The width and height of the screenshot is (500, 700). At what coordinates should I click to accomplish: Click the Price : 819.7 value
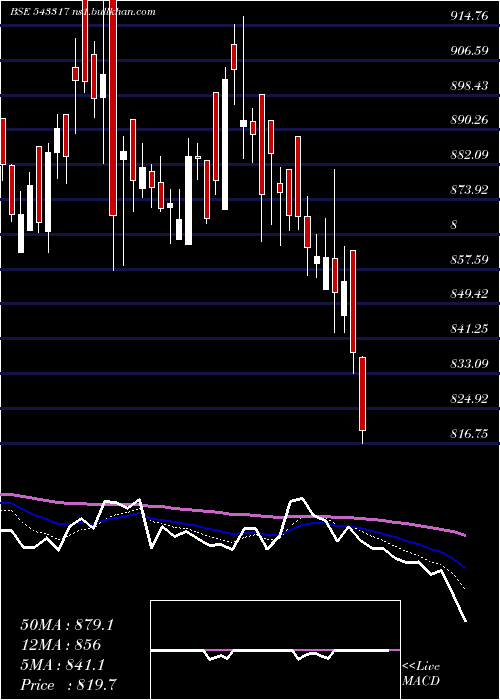69,685
